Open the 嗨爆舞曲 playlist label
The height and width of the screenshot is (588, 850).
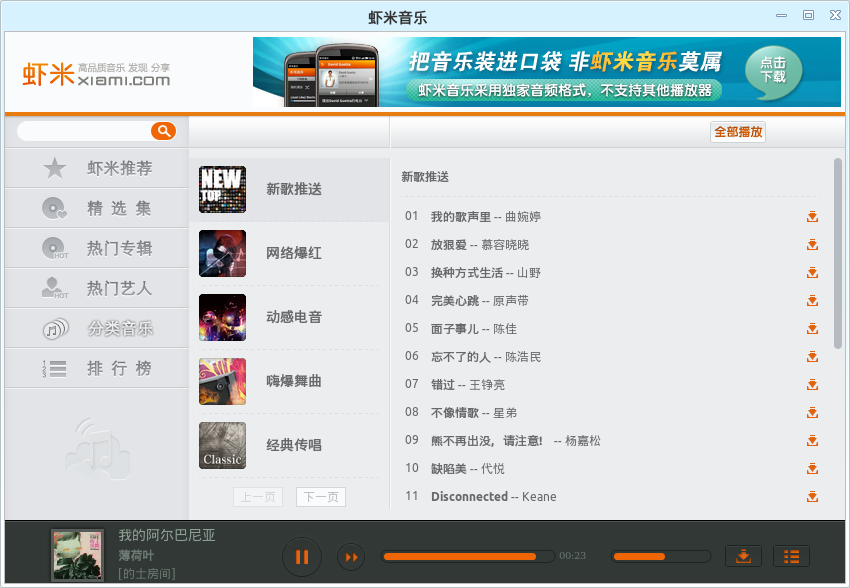click(x=294, y=381)
